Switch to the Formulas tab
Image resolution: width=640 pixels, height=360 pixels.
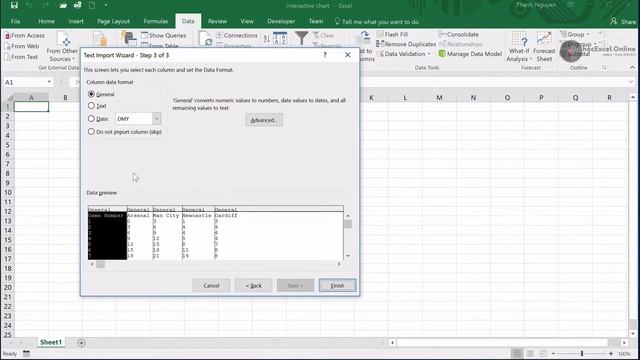(156, 21)
